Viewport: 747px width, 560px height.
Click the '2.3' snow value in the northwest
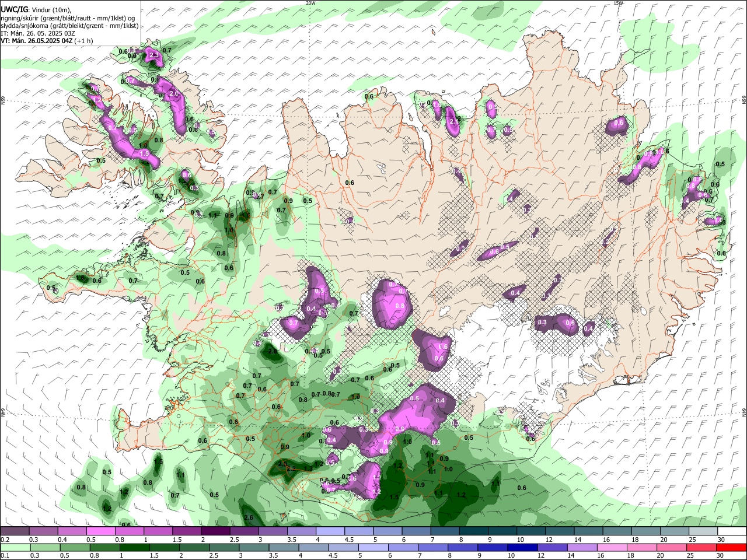[153, 55]
